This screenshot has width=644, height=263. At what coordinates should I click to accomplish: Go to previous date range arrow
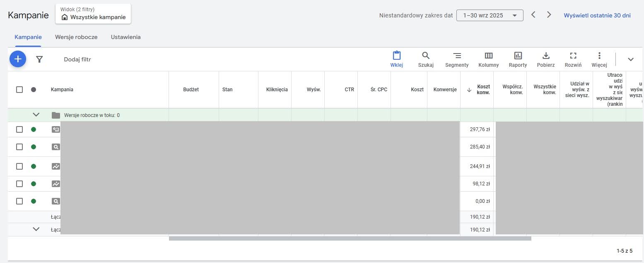533,15
